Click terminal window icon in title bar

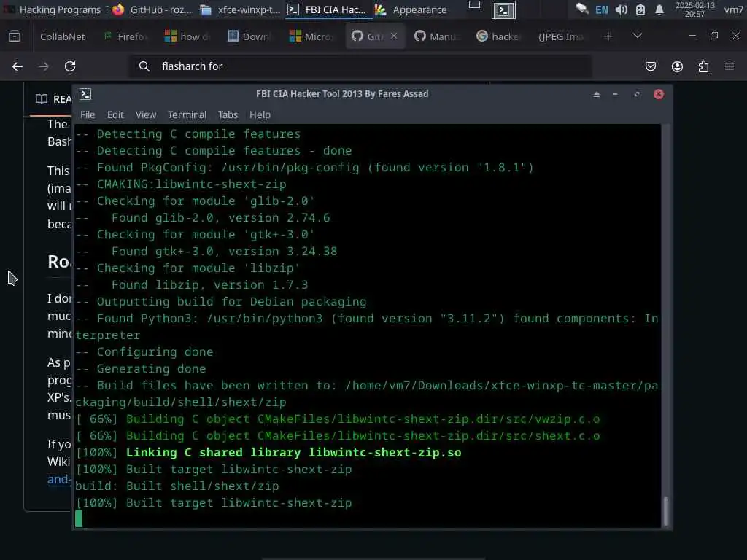point(85,94)
